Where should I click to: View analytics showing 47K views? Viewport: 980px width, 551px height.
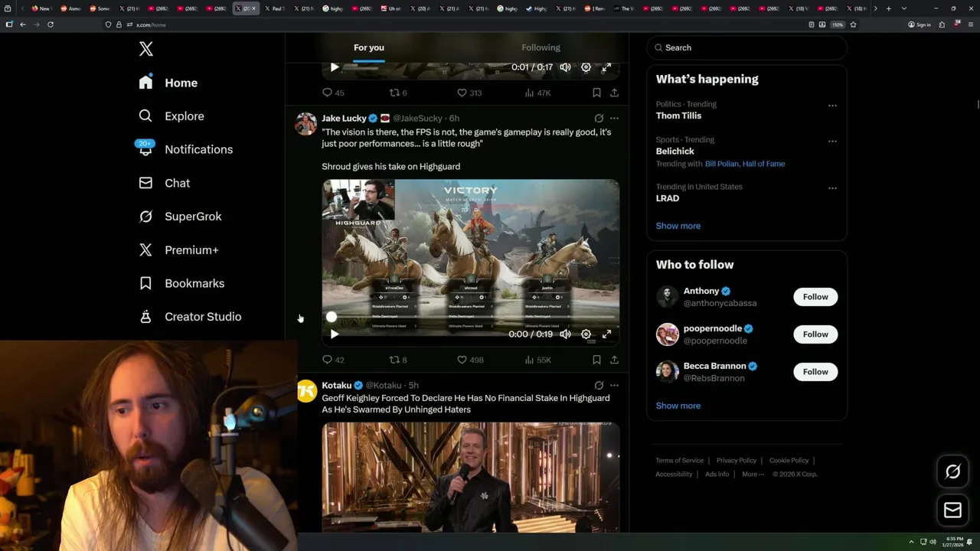[x=537, y=93]
